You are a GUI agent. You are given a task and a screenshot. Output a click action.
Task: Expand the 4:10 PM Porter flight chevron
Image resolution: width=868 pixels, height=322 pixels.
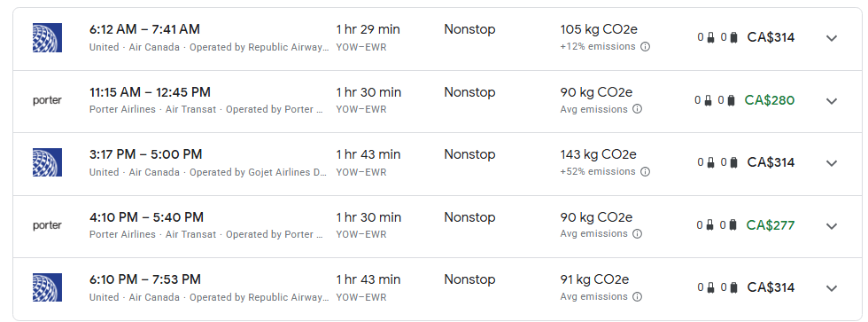tap(832, 225)
